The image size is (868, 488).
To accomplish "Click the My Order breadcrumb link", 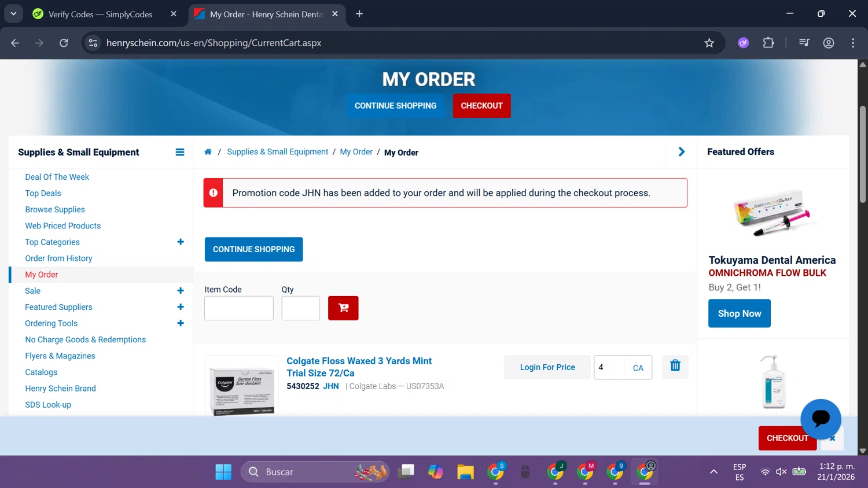I will point(356,151).
